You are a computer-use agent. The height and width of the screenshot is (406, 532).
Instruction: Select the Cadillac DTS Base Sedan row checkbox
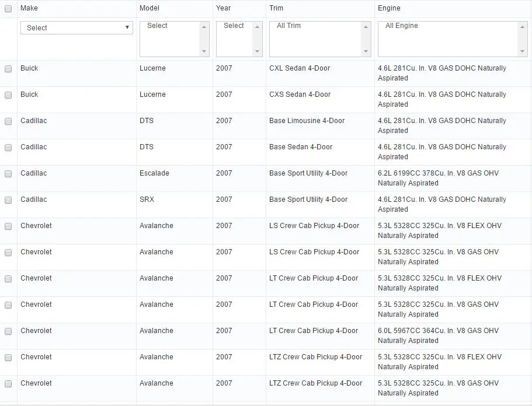click(x=8, y=148)
